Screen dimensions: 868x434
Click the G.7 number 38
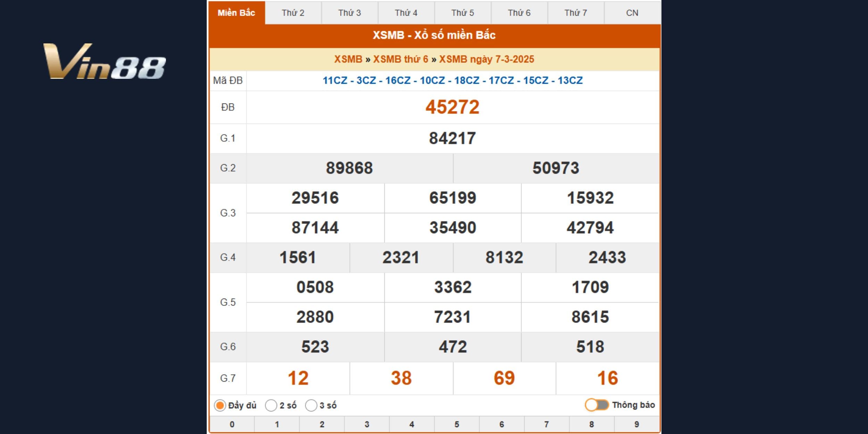pyautogui.click(x=401, y=378)
